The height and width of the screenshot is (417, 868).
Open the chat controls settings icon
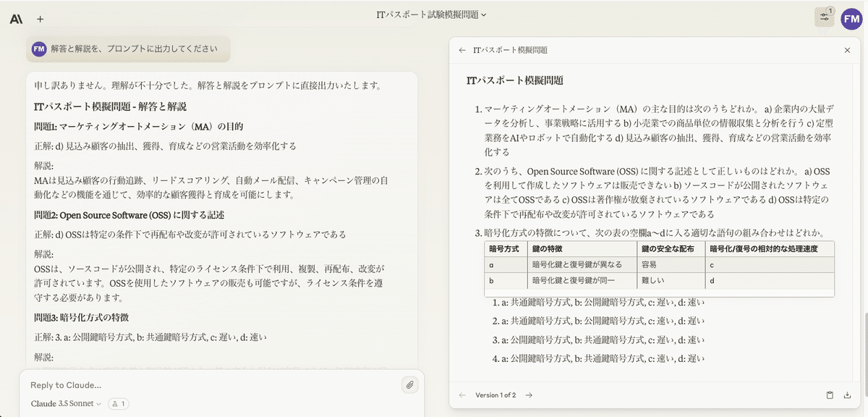pyautogui.click(x=824, y=17)
